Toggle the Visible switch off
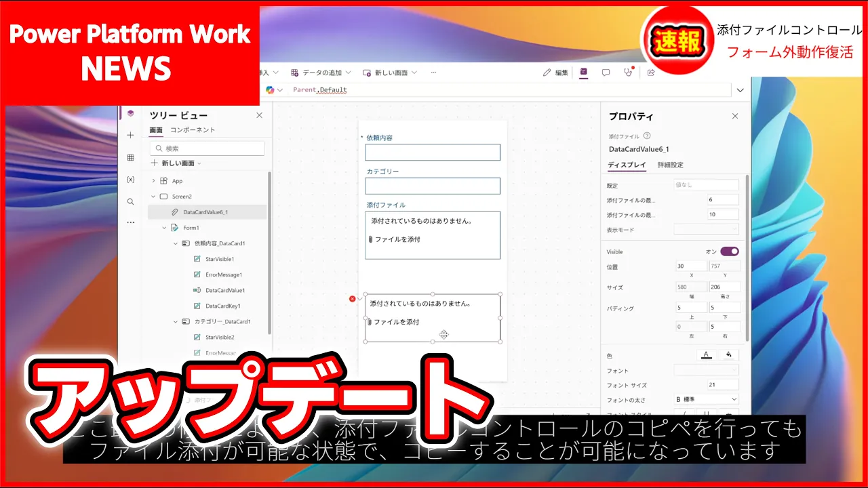This screenshot has width=868, height=488. (730, 251)
